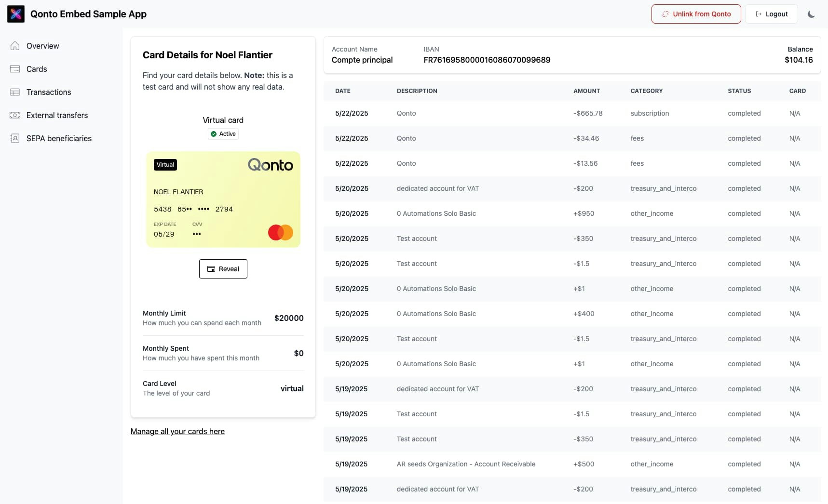This screenshot has width=828, height=504.
Task: Click the banknote icon beside External transfers
Action: (x=15, y=115)
